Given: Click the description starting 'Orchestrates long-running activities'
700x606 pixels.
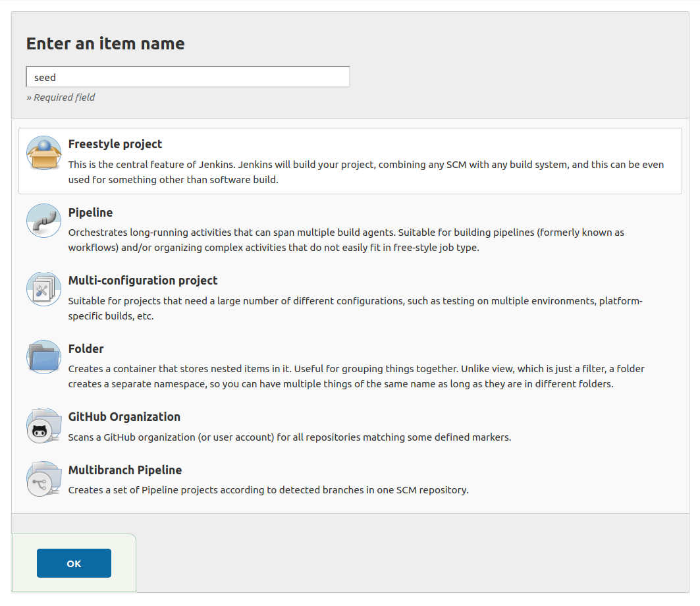Looking at the screenshot, I should (x=346, y=240).
